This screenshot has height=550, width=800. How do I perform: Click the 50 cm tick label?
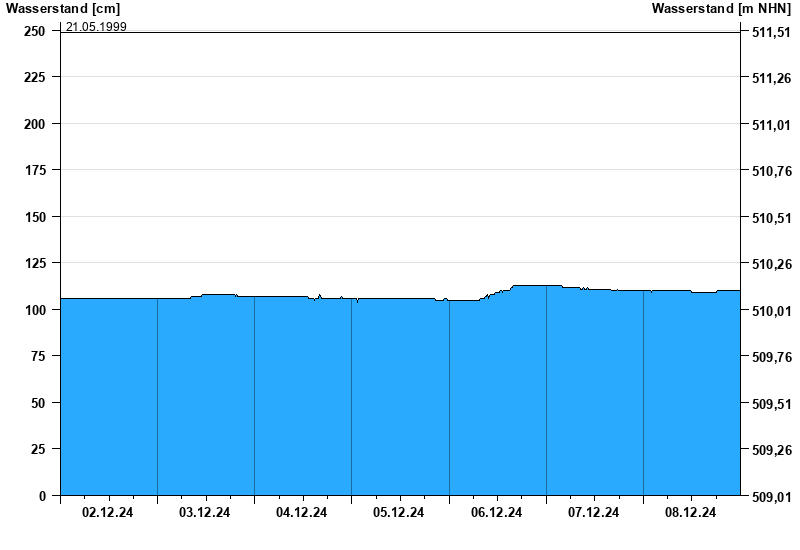(x=39, y=403)
